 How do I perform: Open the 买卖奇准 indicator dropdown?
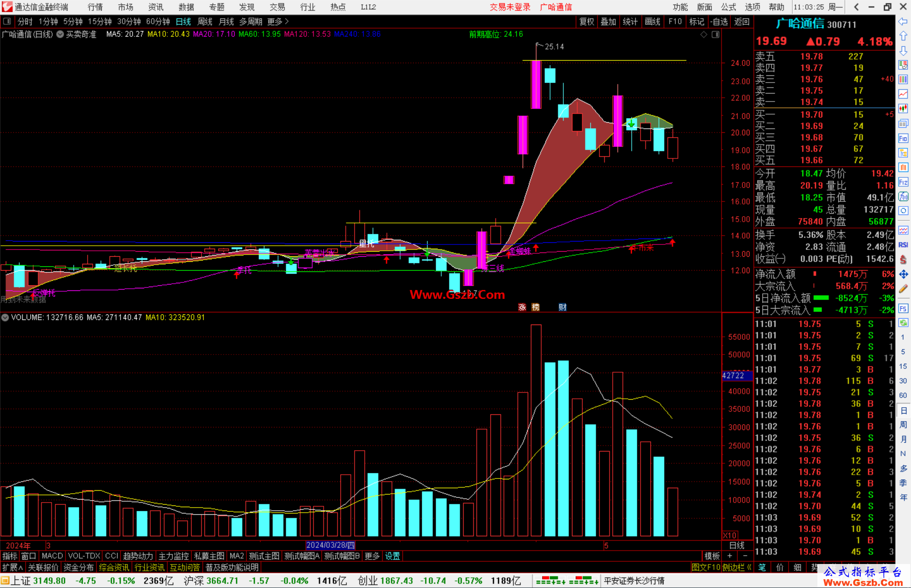60,35
